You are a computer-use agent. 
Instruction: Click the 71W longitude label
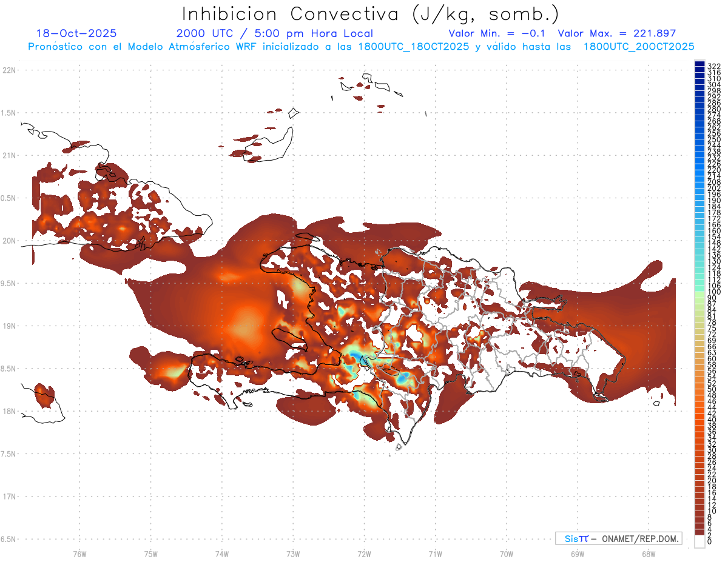[435, 554]
